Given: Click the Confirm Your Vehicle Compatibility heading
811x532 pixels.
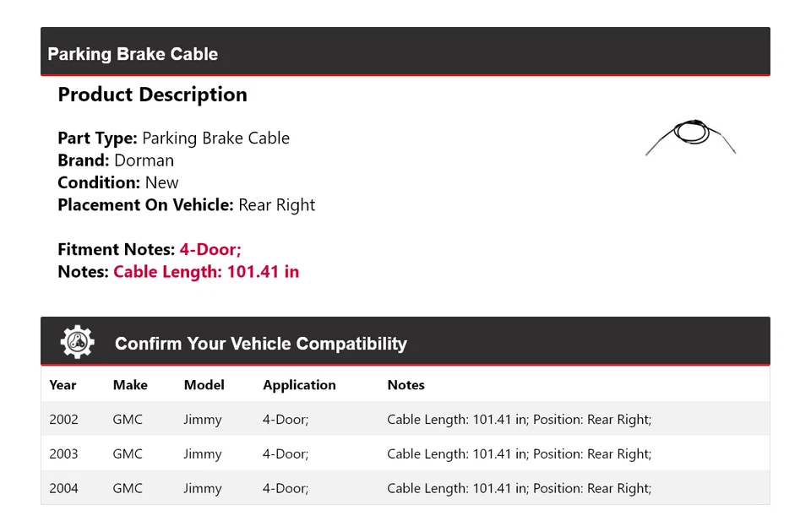Looking at the screenshot, I should point(260,344).
